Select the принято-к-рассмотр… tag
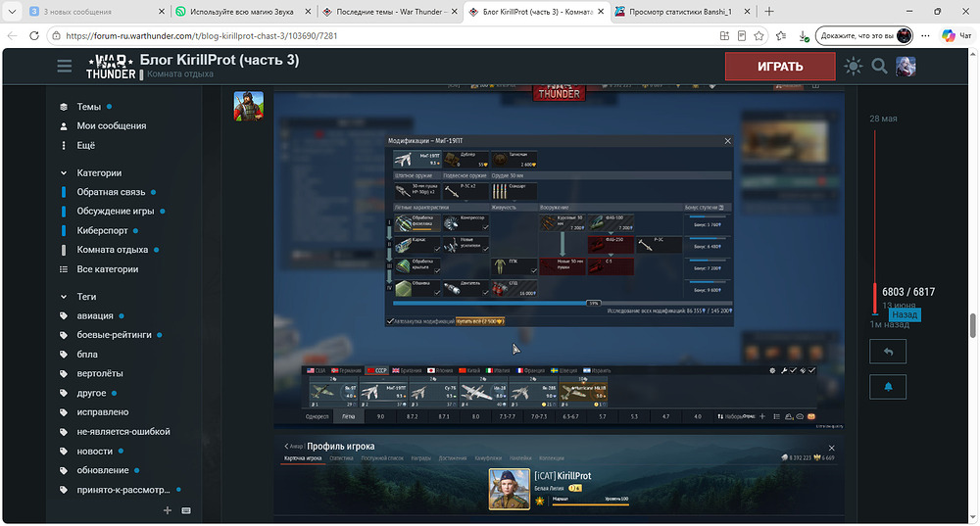Viewport: 980px width, 526px height. (122, 490)
